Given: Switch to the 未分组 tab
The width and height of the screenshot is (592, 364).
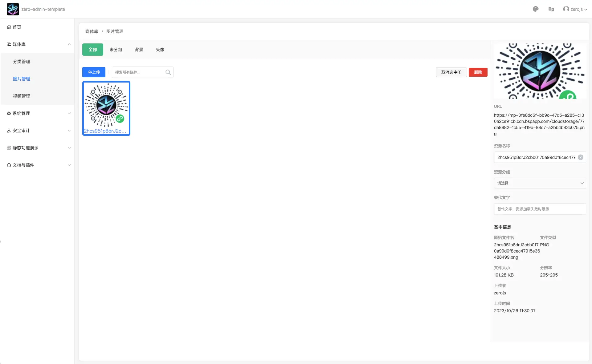Looking at the screenshot, I should click(116, 50).
